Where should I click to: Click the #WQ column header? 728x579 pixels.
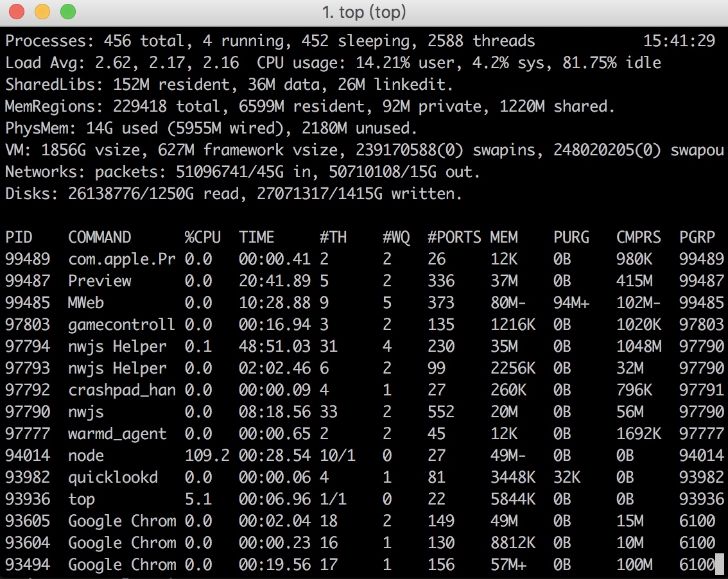tap(396, 238)
